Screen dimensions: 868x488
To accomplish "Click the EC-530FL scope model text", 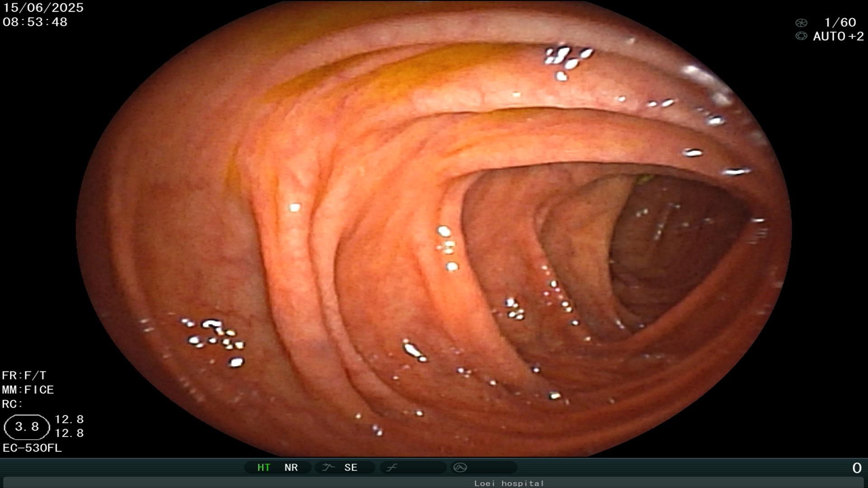I will (32, 448).
